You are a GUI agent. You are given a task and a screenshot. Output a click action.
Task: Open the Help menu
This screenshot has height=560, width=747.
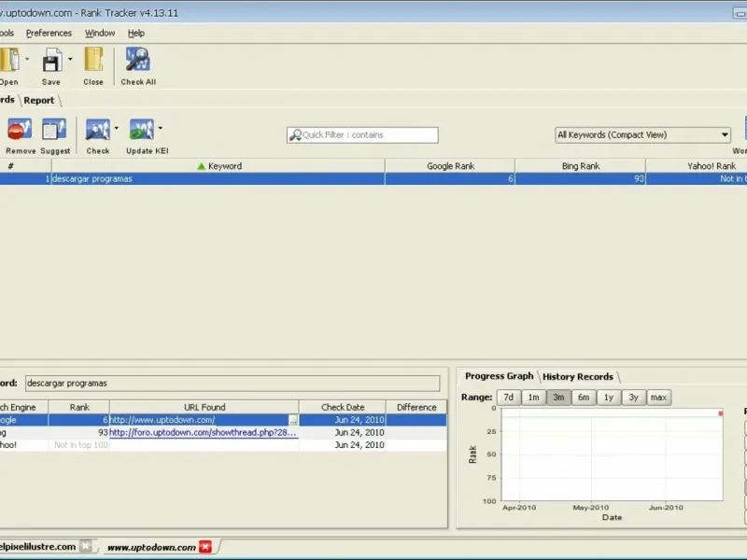[x=135, y=33]
